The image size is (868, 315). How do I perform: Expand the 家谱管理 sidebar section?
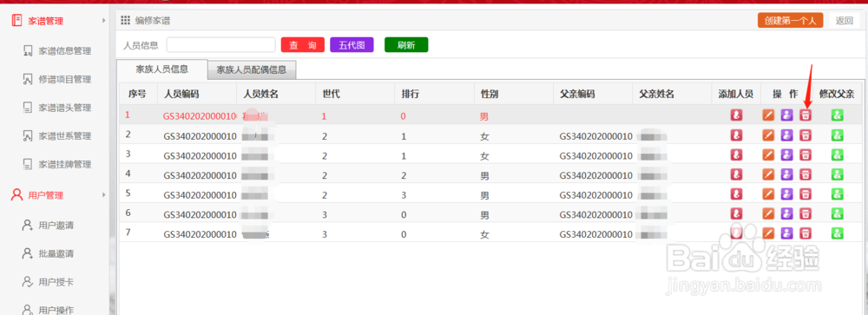pos(104,21)
